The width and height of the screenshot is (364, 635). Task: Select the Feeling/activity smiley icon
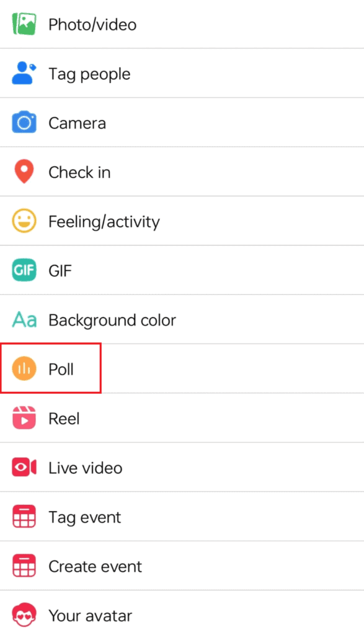click(x=24, y=221)
